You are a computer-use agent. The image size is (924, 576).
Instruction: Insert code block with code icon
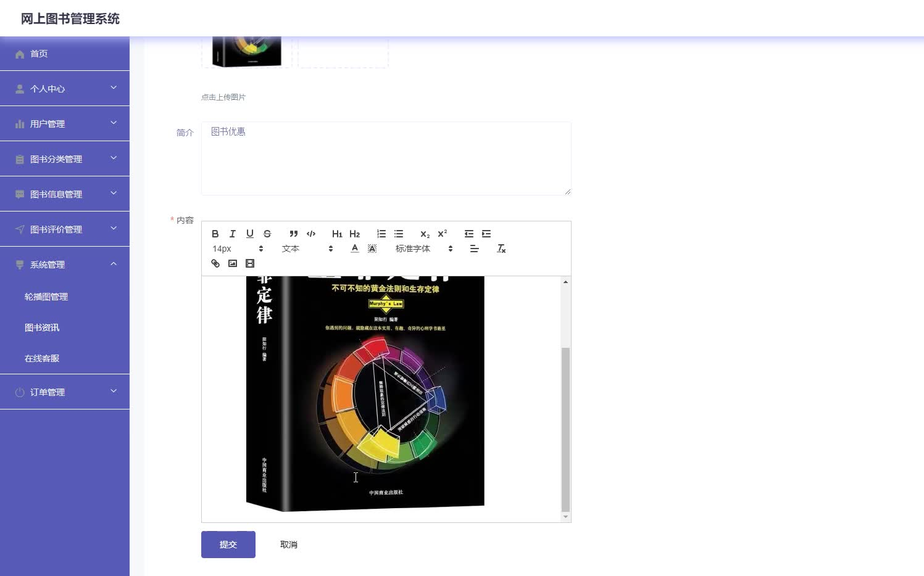click(x=311, y=234)
